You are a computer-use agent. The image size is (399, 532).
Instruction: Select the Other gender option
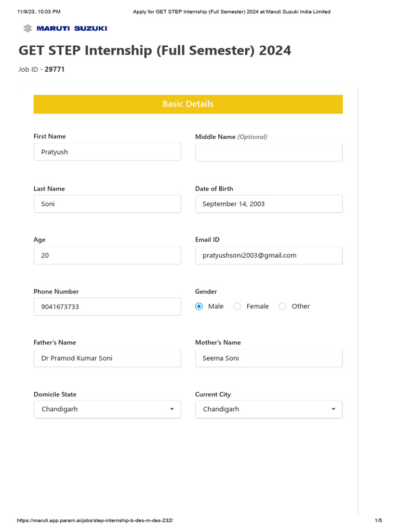(283, 307)
